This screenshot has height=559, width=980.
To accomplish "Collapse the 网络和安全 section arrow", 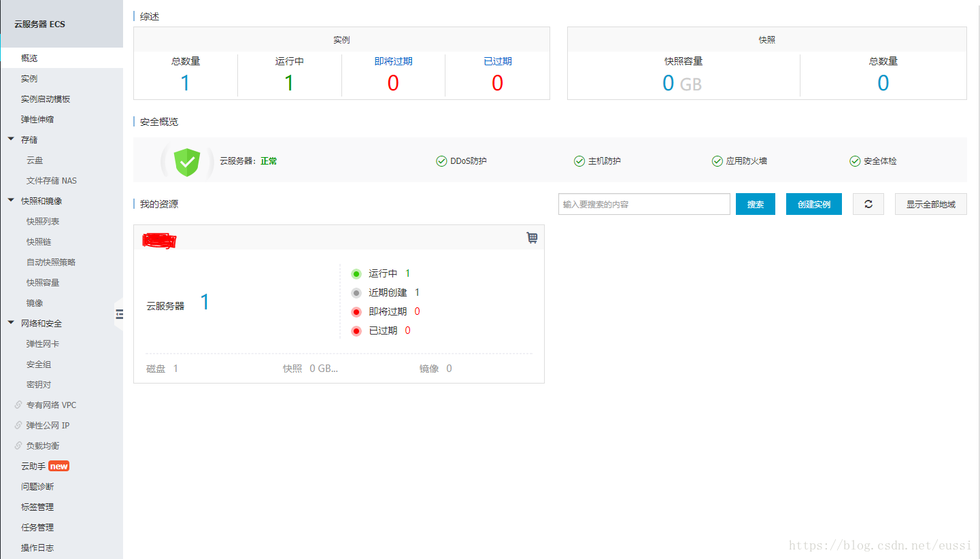I will click(x=11, y=323).
